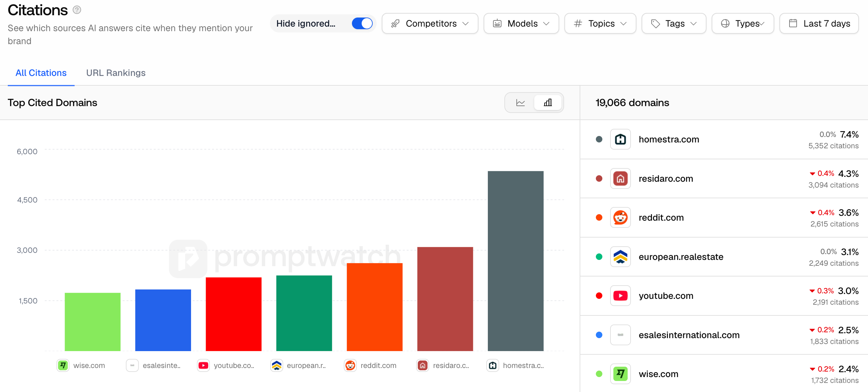The width and height of the screenshot is (868, 392).
Task: Click the esalesinternational.com logo in list
Action: click(x=620, y=335)
